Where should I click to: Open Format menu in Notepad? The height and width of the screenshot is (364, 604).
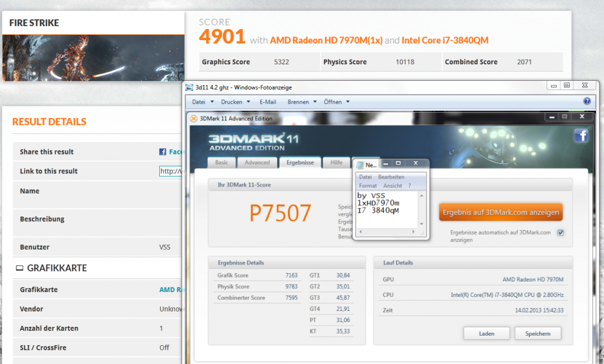click(368, 186)
